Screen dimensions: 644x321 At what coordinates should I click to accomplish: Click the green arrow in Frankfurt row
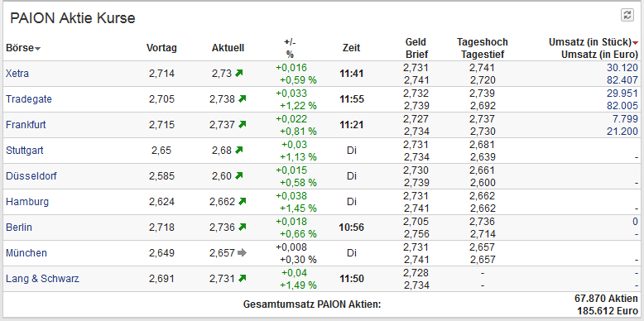pos(243,124)
